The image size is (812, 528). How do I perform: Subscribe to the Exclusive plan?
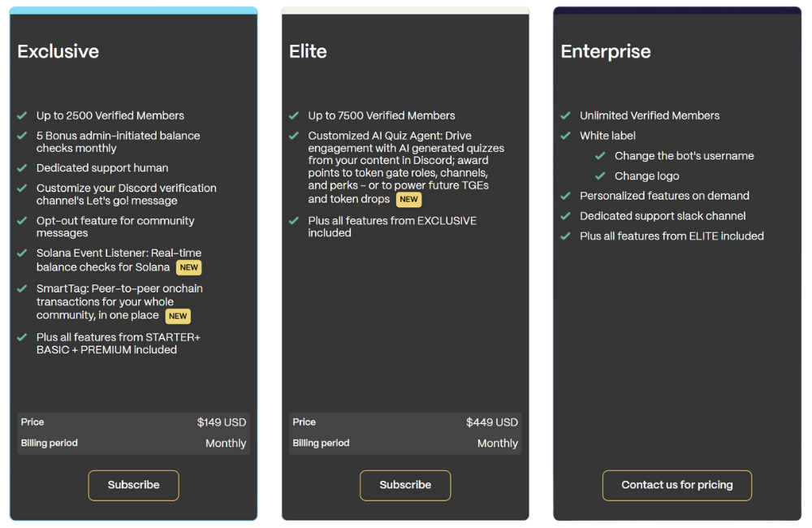click(x=133, y=485)
